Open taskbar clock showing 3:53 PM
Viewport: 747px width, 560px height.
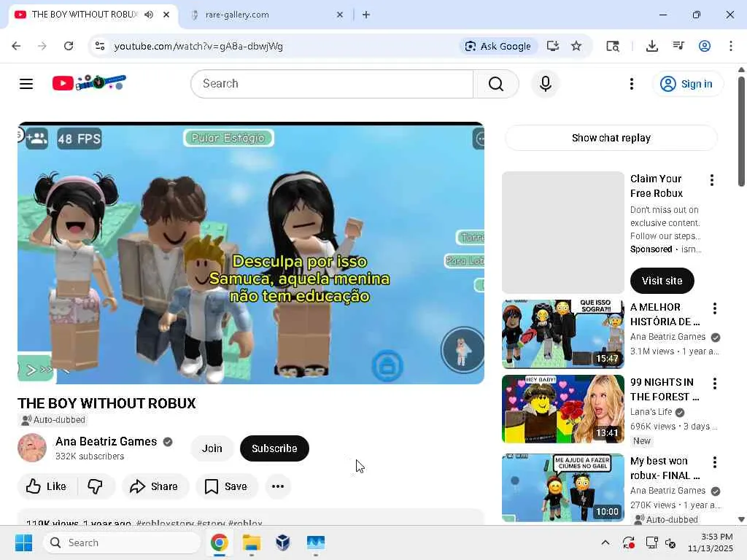tap(710, 542)
